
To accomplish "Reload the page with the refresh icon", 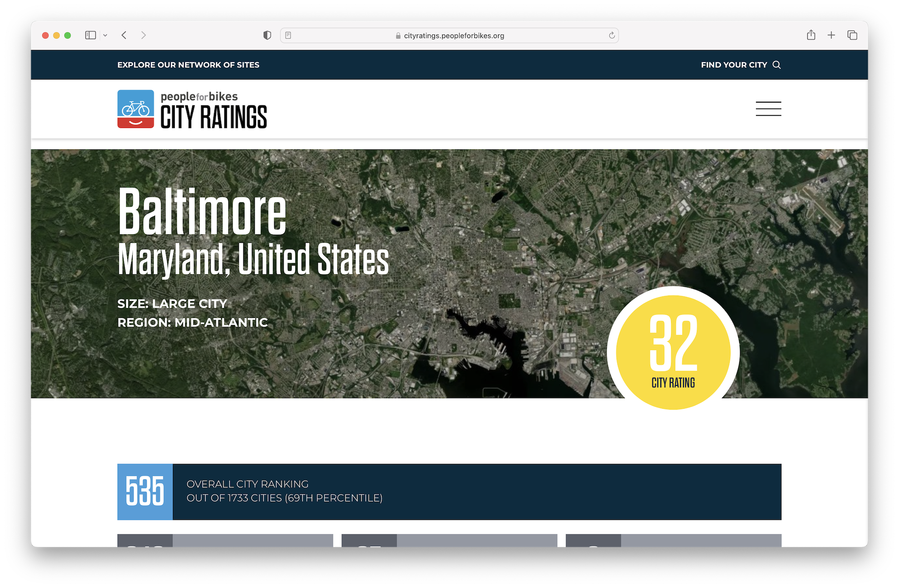I will [x=612, y=35].
